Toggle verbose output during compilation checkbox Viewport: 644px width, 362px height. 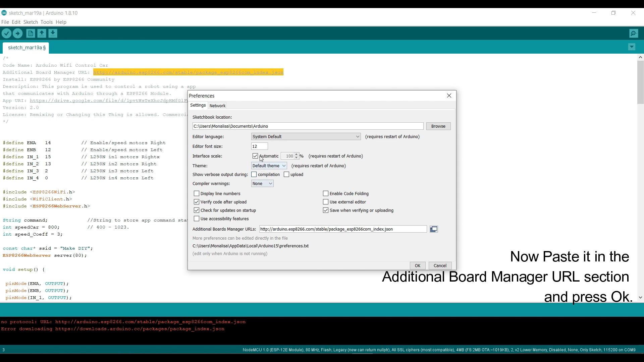pyautogui.click(x=254, y=175)
